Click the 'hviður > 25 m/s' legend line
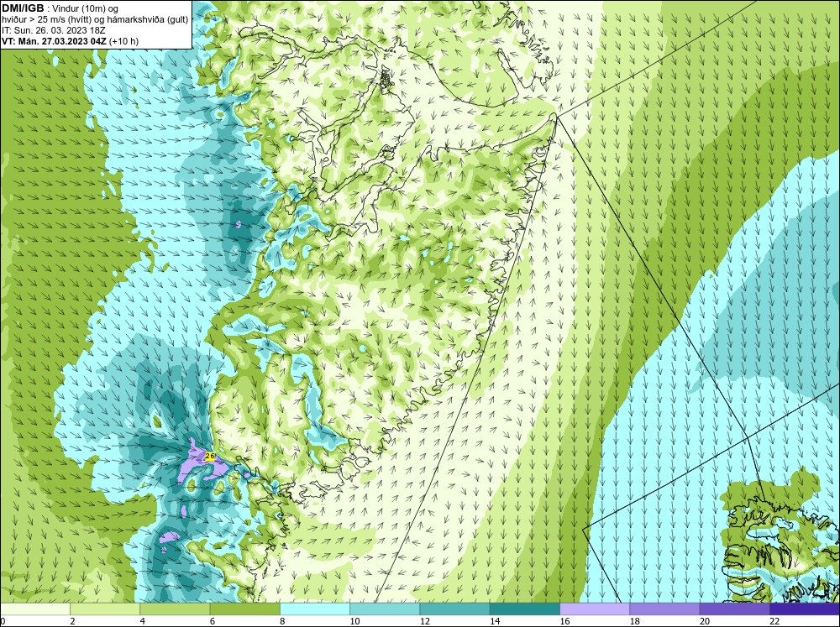The image size is (840, 627). (x=96, y=20)
